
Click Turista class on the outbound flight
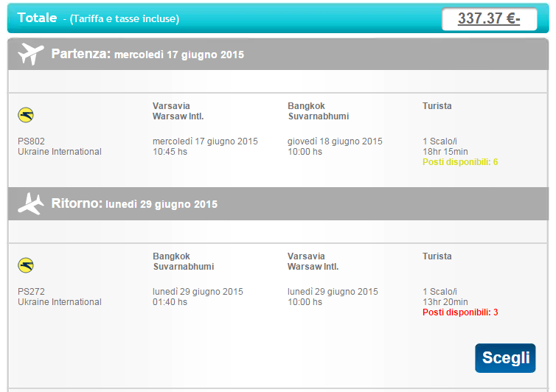coord(437,106)
